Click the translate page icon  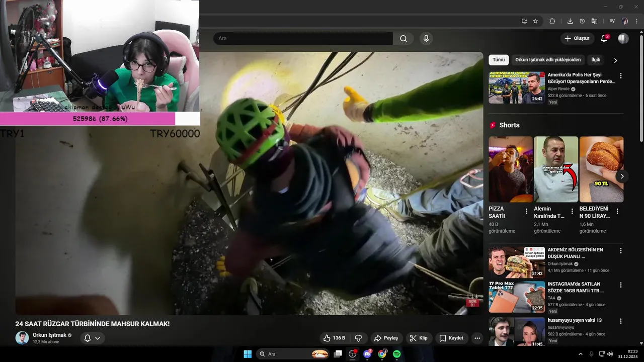pos(594,21)
